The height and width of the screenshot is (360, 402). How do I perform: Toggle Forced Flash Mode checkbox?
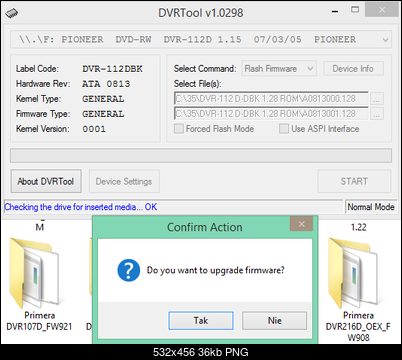(179, 129)
